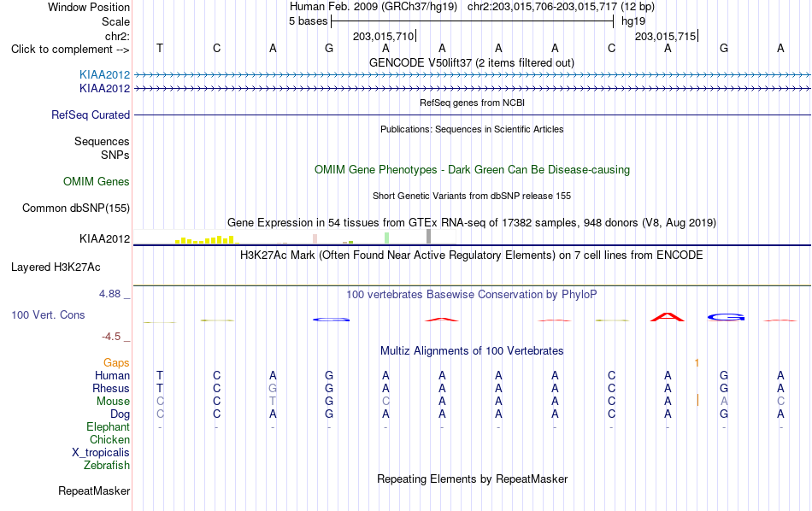Click the orange insertion bar in Mouse row

click(697, 400)
